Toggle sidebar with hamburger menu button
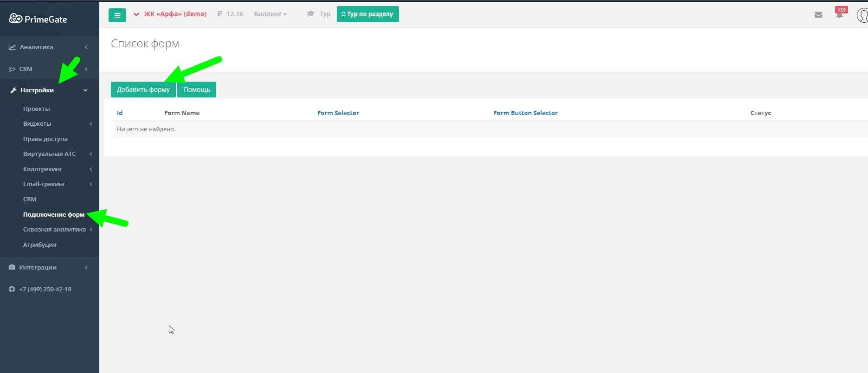Screen dimensions: 868x373 click(x=117, y=15)
